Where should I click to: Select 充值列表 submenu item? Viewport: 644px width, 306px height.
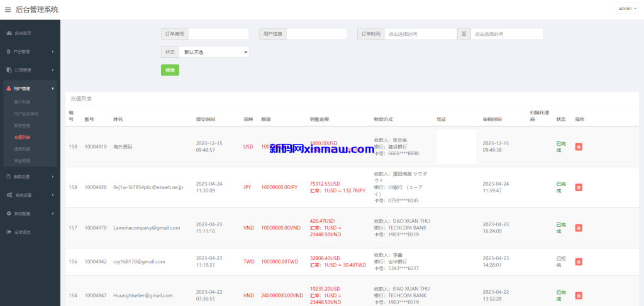[x=22, y=138]
